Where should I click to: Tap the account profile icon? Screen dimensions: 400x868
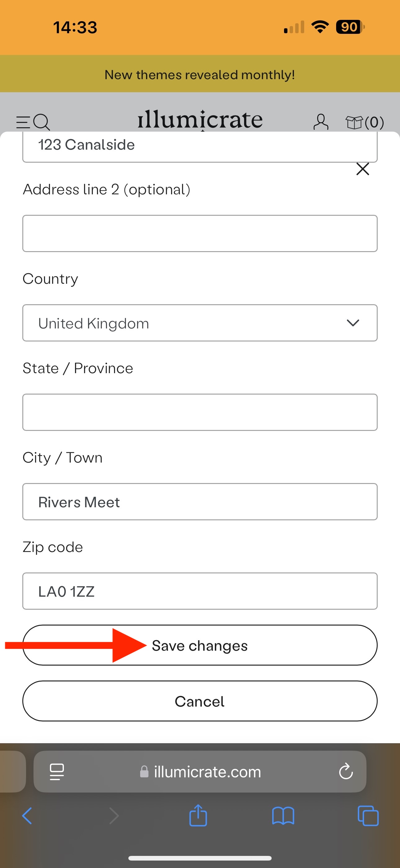click(321, 122)
